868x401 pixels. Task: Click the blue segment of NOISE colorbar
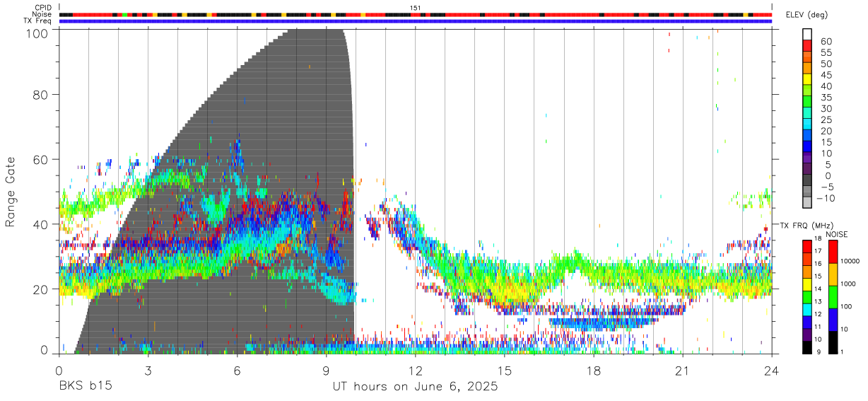(832, 320)
